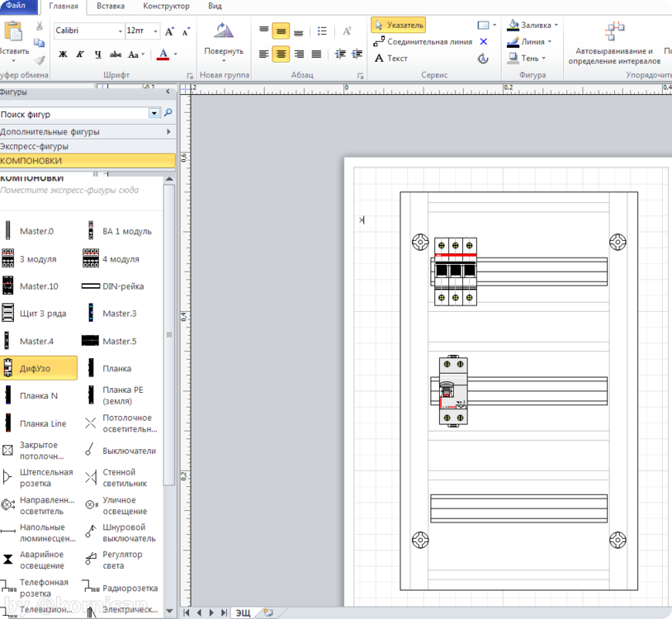
Task: Click Auto-align and spacing icon
Action: tap(614, 33)
